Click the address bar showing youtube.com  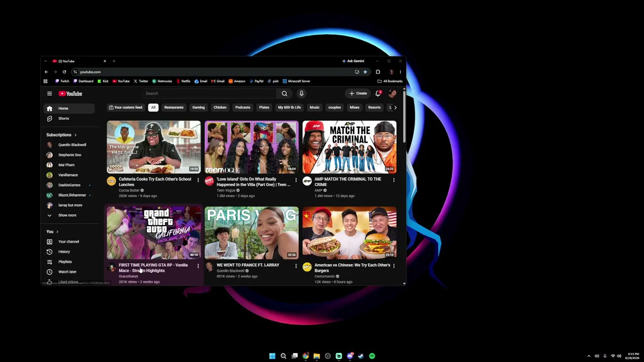tap(214, 72)
